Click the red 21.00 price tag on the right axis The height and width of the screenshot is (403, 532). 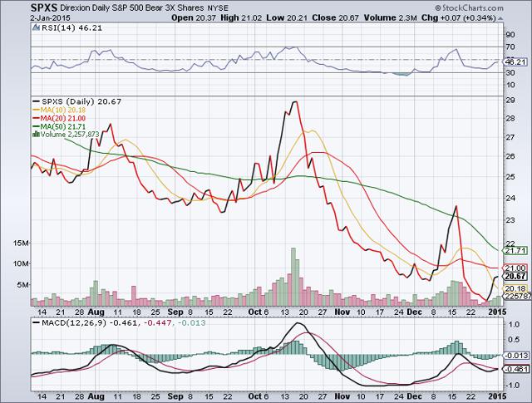pyautogui.click(x=515, y=268)
